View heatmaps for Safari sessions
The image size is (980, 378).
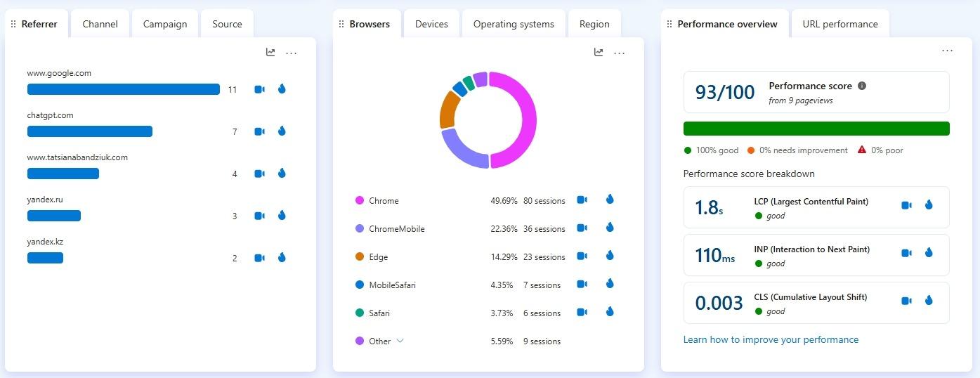point(610,312)
